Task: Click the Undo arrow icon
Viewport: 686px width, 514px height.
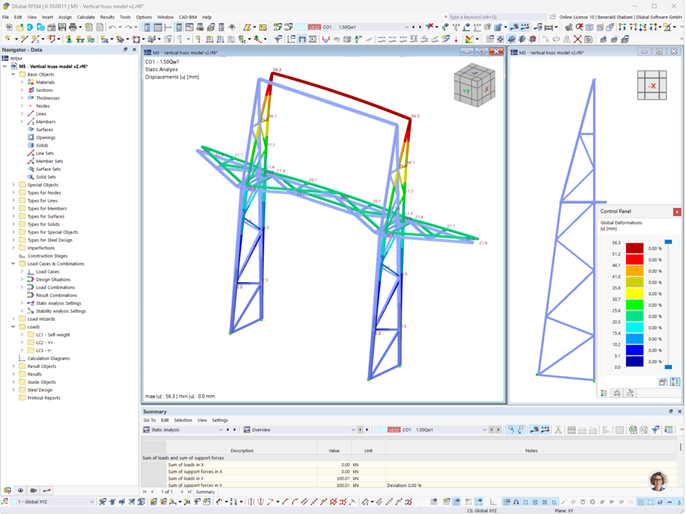Action: coord(112,27)
